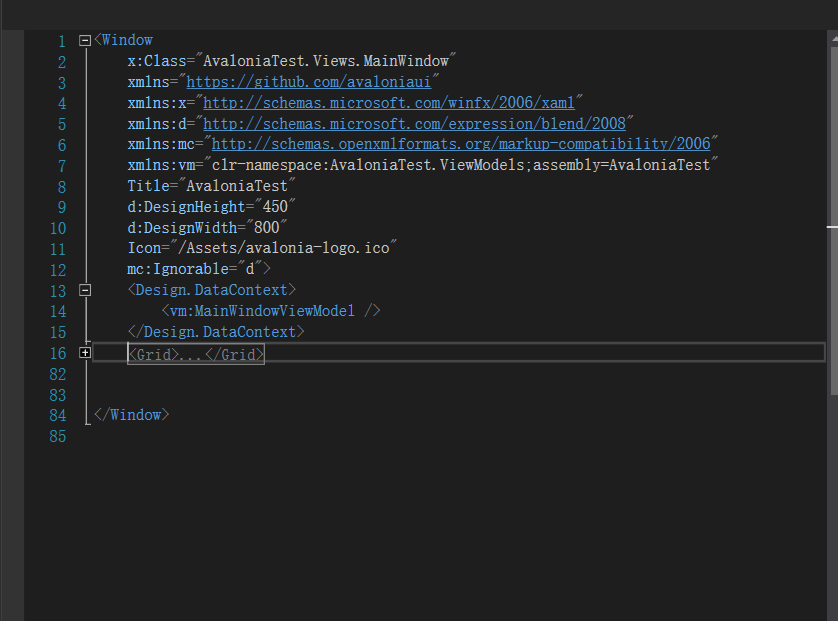Expand the collapsed Grid region
Image resolution: width=838 pixels, height=621 pixels.
click(x=85, y=352)
